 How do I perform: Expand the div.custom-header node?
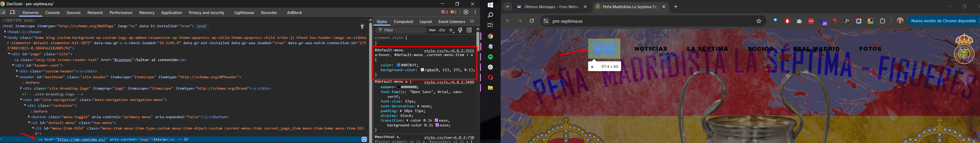click(x=17, y=71)
